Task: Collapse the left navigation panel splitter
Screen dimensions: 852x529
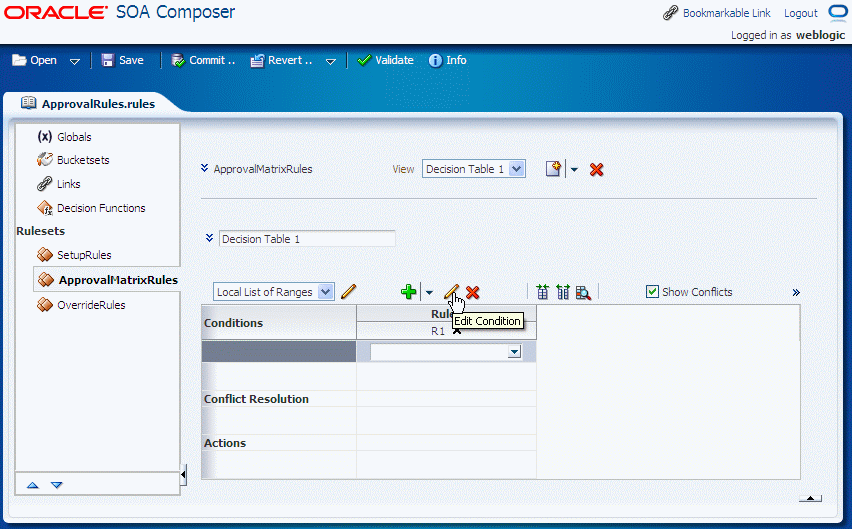Action: click(x=183, y=475)
